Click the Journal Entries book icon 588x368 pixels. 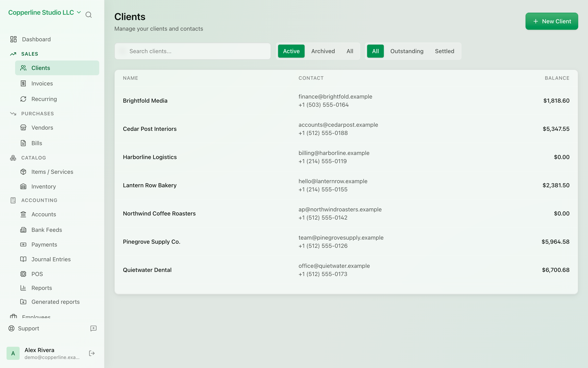23,259
